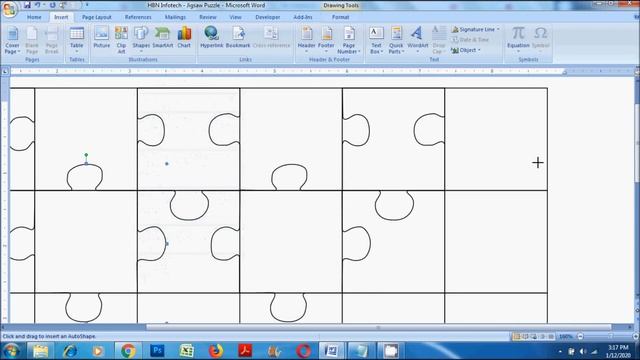Click the zoom out minus button

click(x=580, y=336)
